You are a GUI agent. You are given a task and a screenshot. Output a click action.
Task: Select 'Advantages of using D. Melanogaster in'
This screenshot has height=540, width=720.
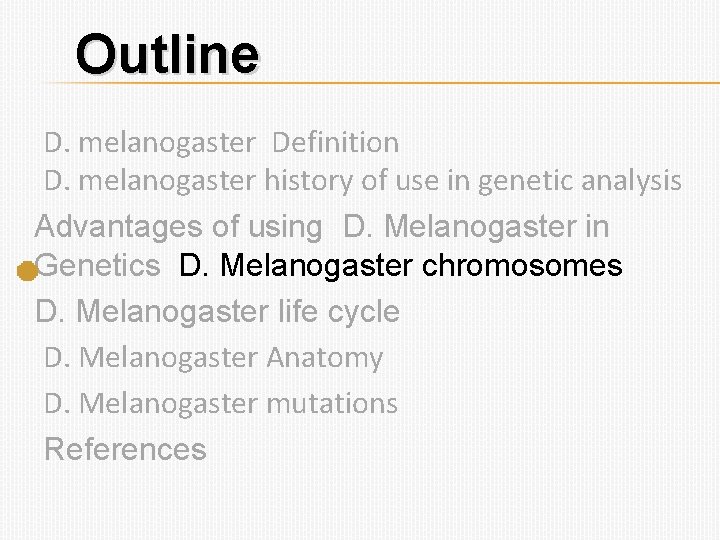(321, 227)
